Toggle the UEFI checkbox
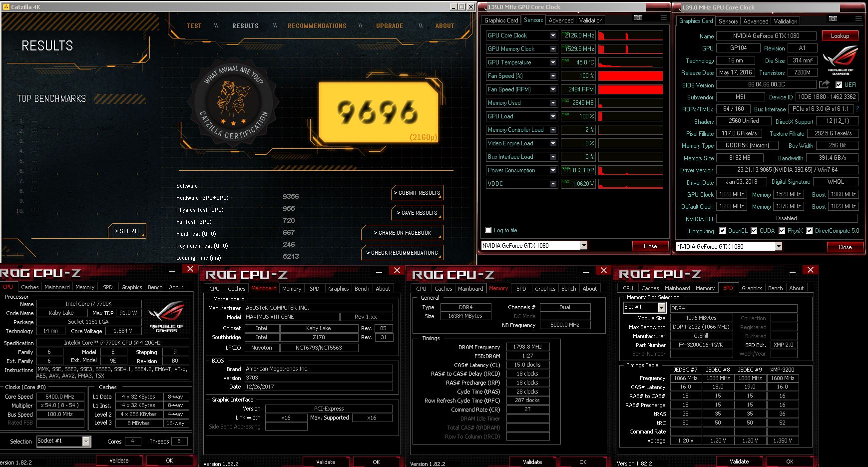 (839, 85)
